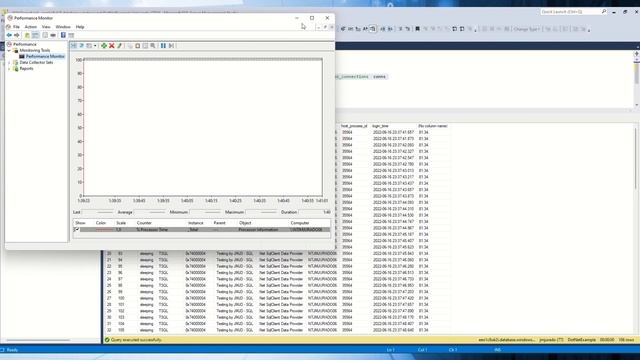The width and height of the screenshot is (640, 360).
Task: Click the View Log Data icon
Action: click(x=81, y=46)
